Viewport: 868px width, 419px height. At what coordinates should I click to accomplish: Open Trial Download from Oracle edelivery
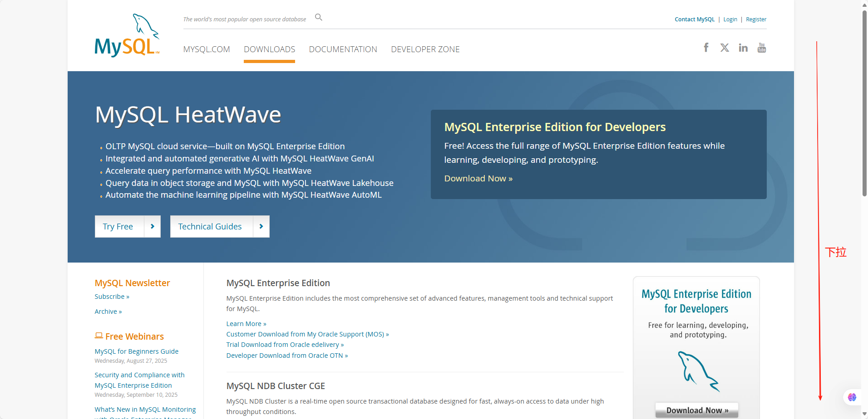[x=285, y=345]
